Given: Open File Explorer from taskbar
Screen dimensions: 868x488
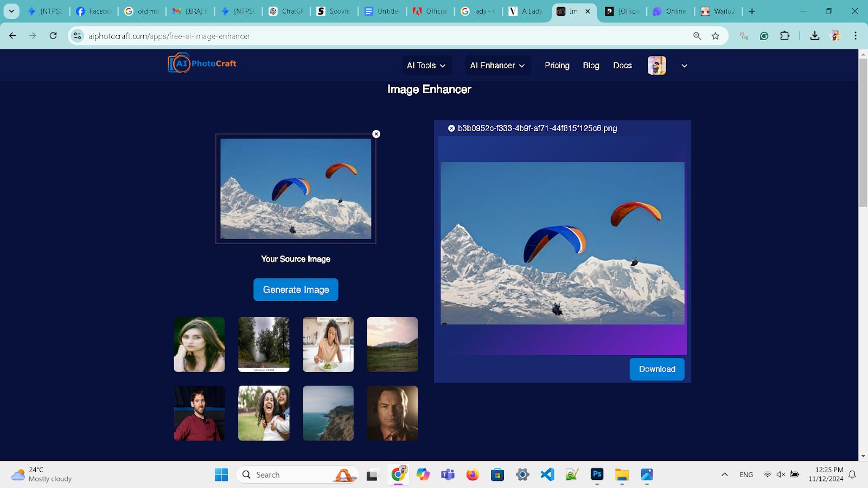Looking at the screenshot, I should point(622,475).
